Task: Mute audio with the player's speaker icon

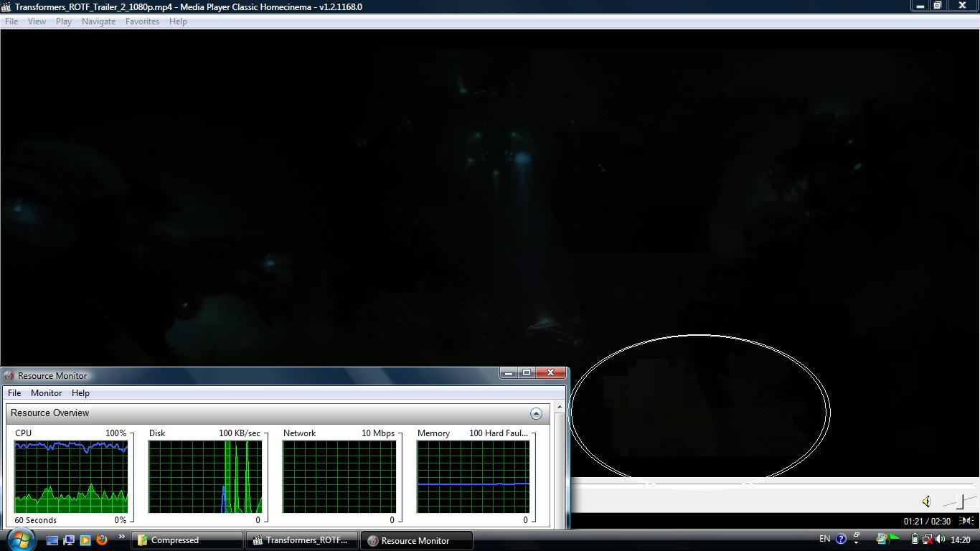Action: tap(926, 501)
